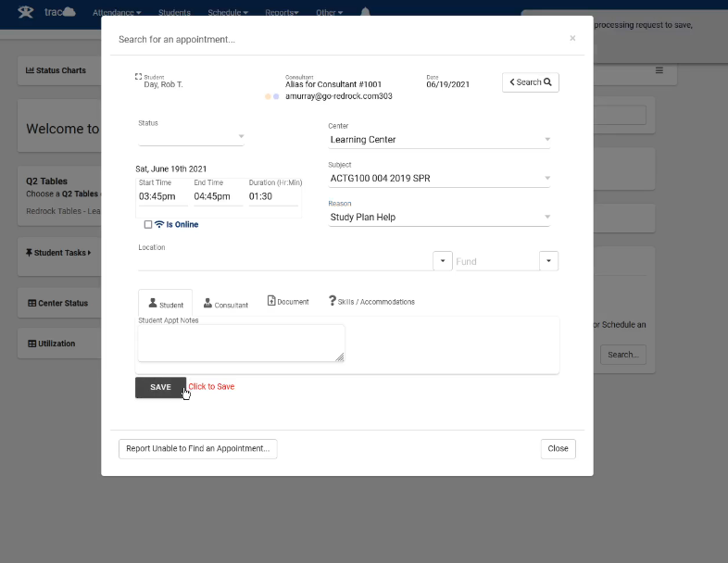This screenshot has height=563, width=728.
Task: Click the Fund input field
Action: tap(496, 262)
